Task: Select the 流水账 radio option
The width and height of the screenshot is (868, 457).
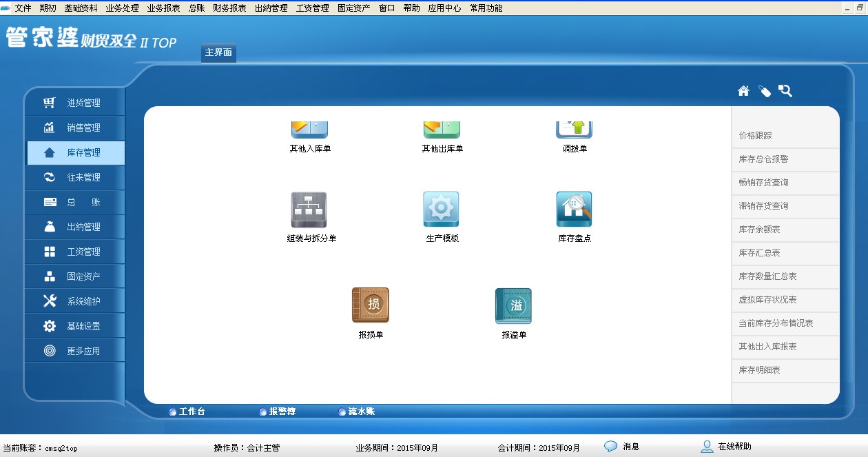Action: [x=342, y=412]
